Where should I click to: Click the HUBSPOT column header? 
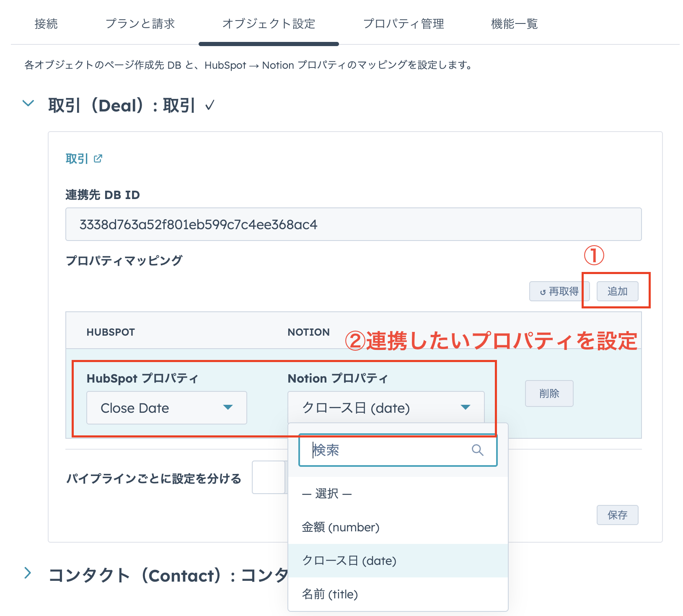coord(111,332)
